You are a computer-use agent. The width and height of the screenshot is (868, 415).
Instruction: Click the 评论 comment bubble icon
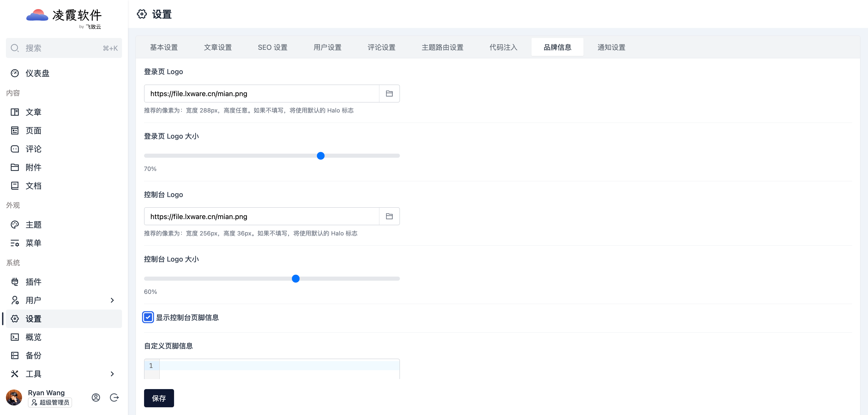tap(15, 149)
